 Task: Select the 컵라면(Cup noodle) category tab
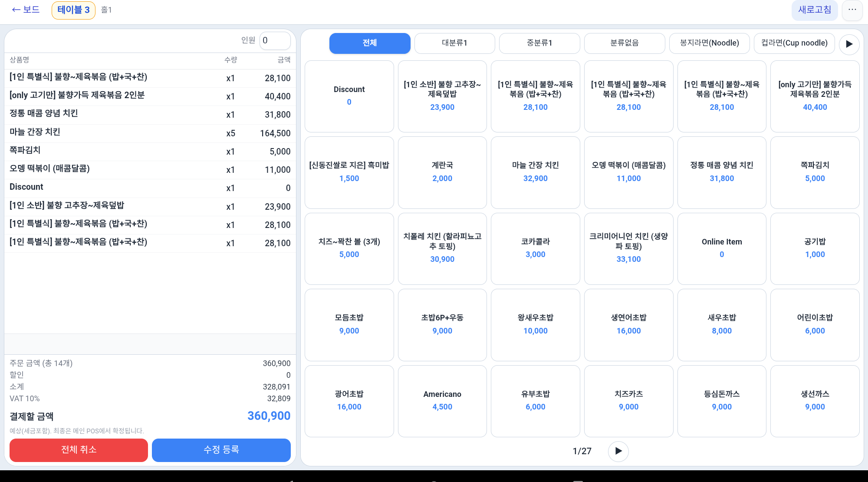click(794, 43)
